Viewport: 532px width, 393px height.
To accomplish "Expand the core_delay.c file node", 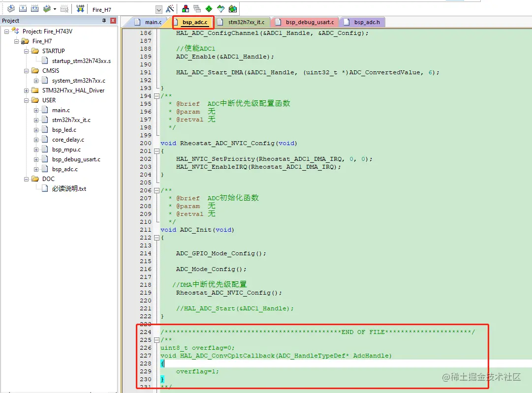I will pyautogui.click(x=36, y=140).
